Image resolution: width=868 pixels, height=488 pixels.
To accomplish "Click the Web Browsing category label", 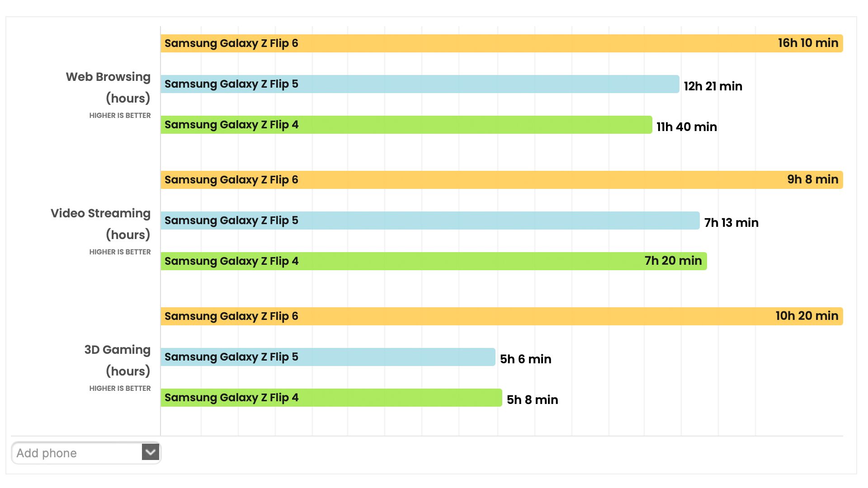I will click(108, 77).
